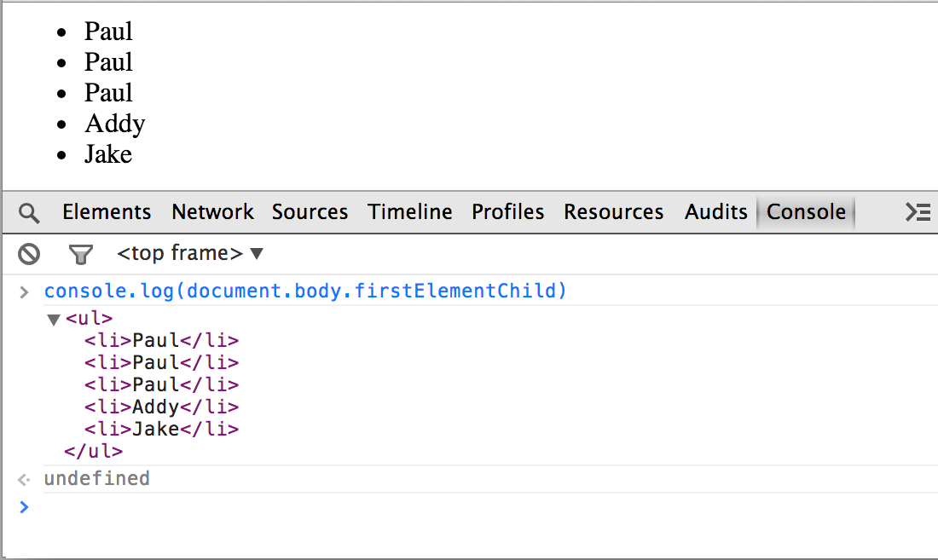Open the Network tab
This screenshot has width=938, height=560.
(x=212, y=212)
